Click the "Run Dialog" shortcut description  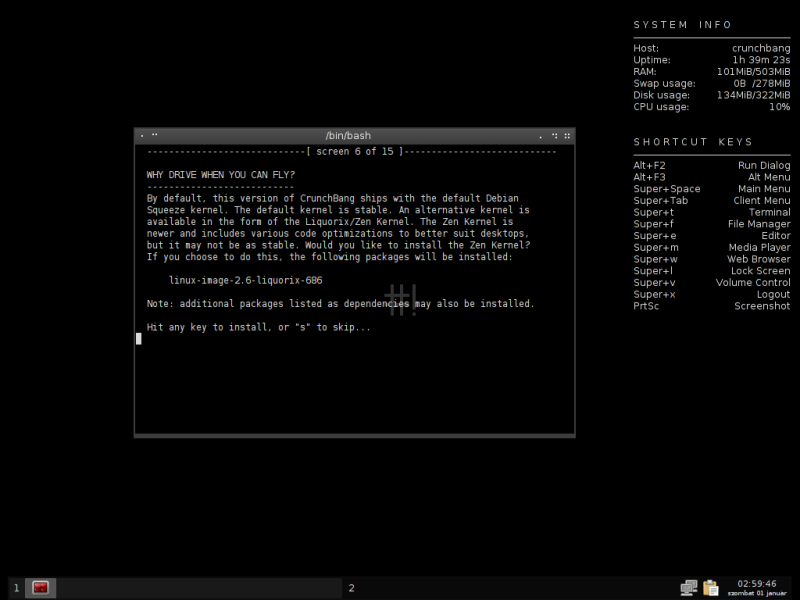[x=764, y=165]
